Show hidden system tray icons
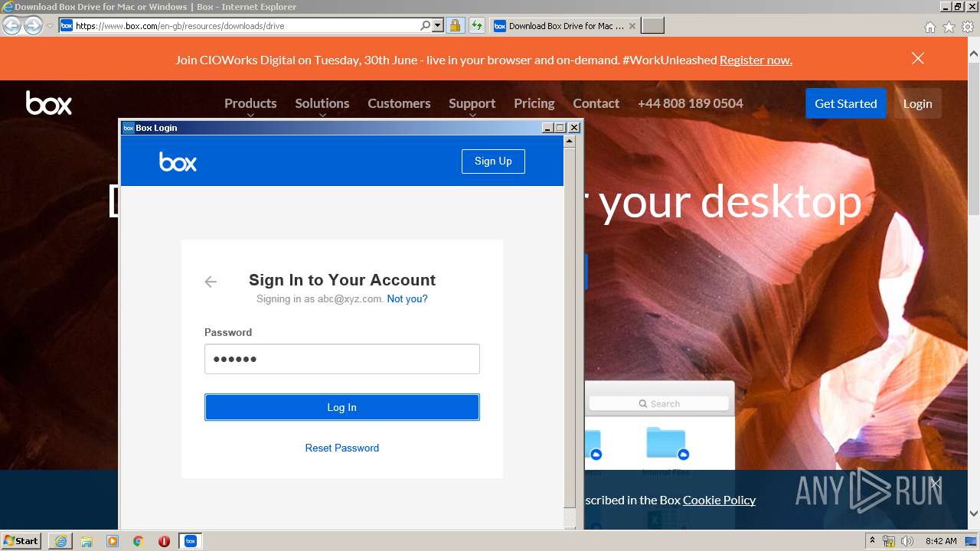This screenshot has height=551, width=980. (872, 541)
